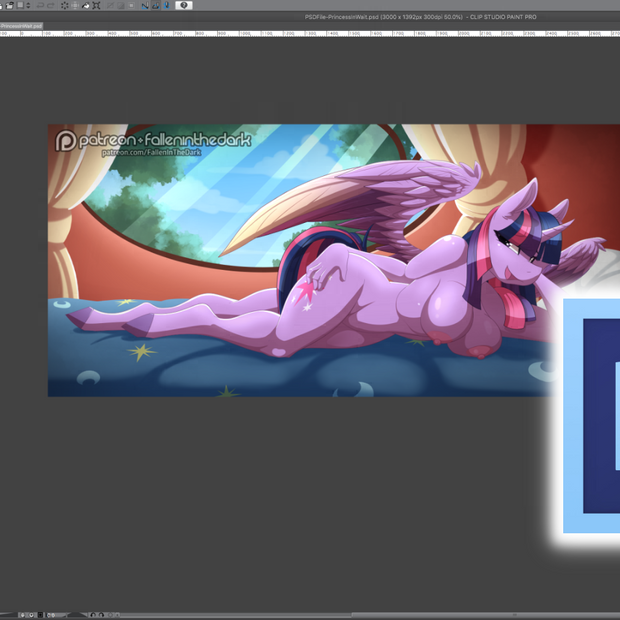
Task: Click zoom in button in bottom status bar
Action: tap(32, 615)
